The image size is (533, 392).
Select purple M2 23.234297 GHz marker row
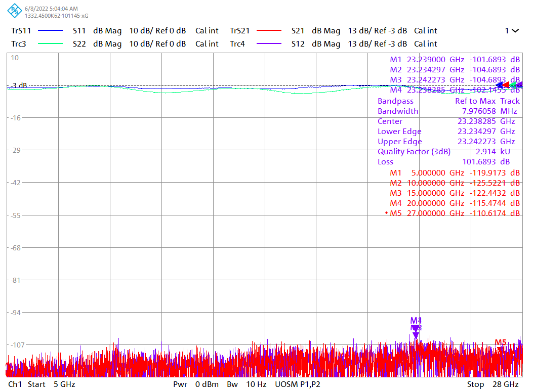[x=455, y=70]
